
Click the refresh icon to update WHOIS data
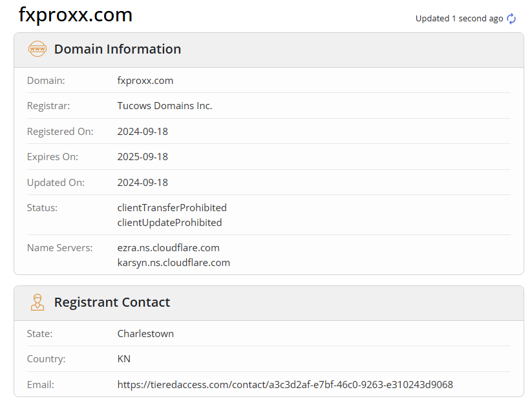(511, 19)
